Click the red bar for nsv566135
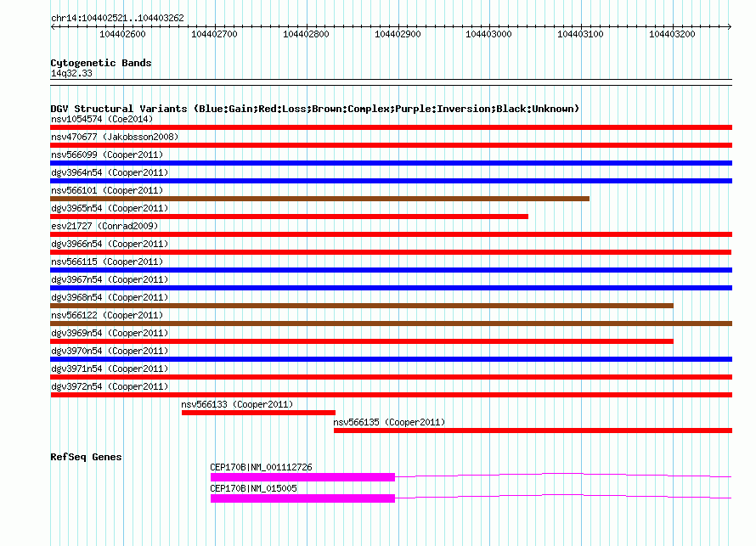The height and width of the screenshot is (546, 756). point(533,431)
